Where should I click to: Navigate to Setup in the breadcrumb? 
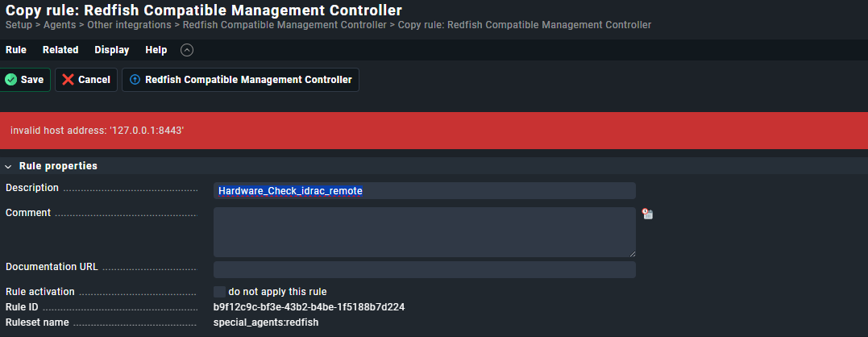(19, 25)
